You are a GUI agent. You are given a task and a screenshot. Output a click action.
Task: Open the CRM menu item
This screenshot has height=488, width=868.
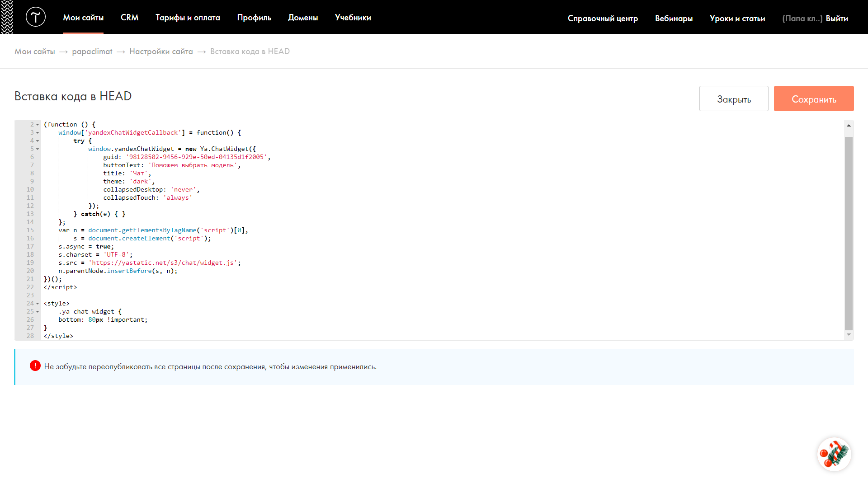[129, 18]
